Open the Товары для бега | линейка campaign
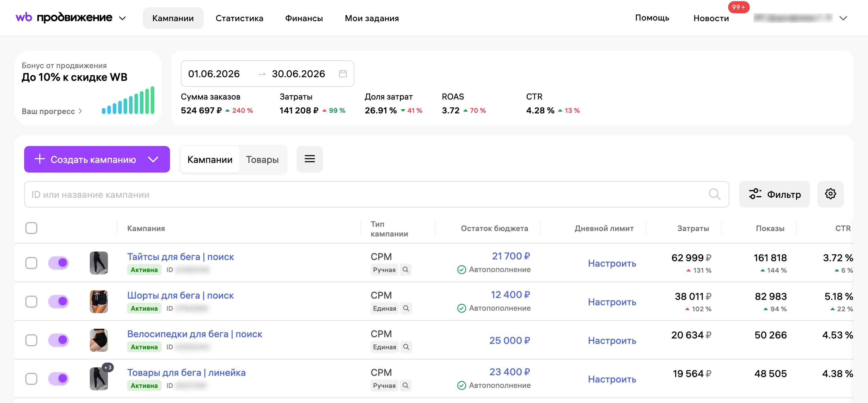This screenshot has width=868, height=403. click(x=186, y=372)
